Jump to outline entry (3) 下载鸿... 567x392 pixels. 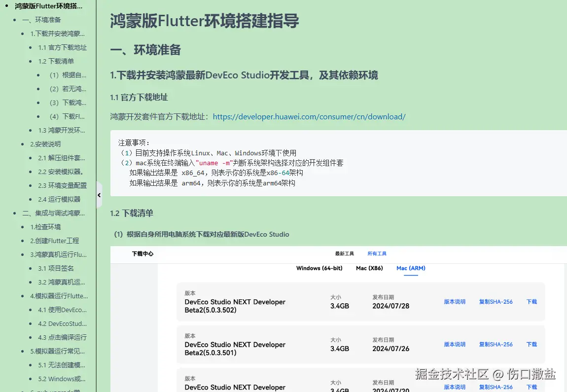tap(68, 103)
